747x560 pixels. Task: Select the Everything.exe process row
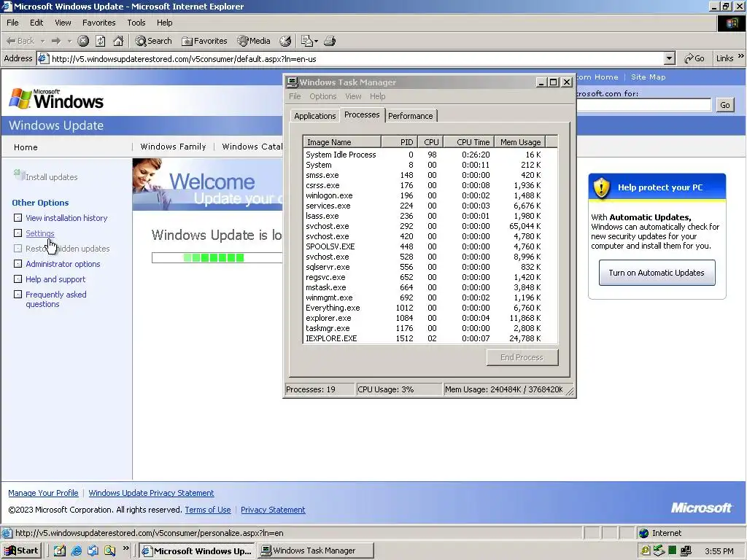(430, 308)
